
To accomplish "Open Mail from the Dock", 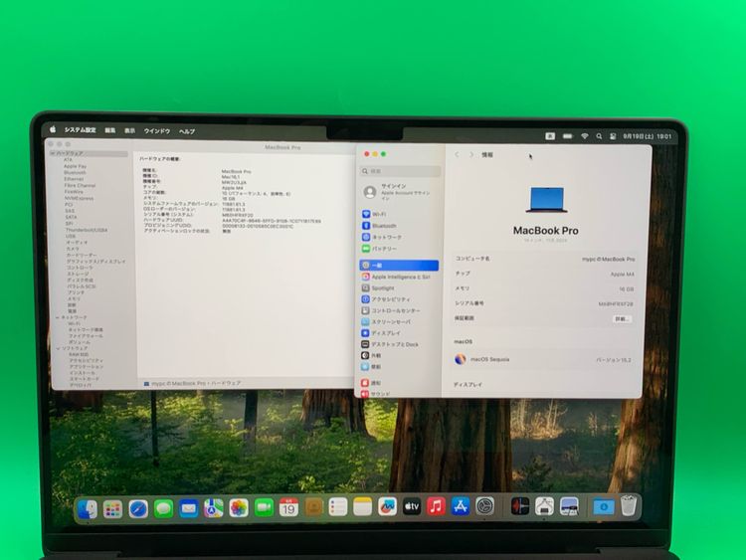I will (x=188, y=508).
